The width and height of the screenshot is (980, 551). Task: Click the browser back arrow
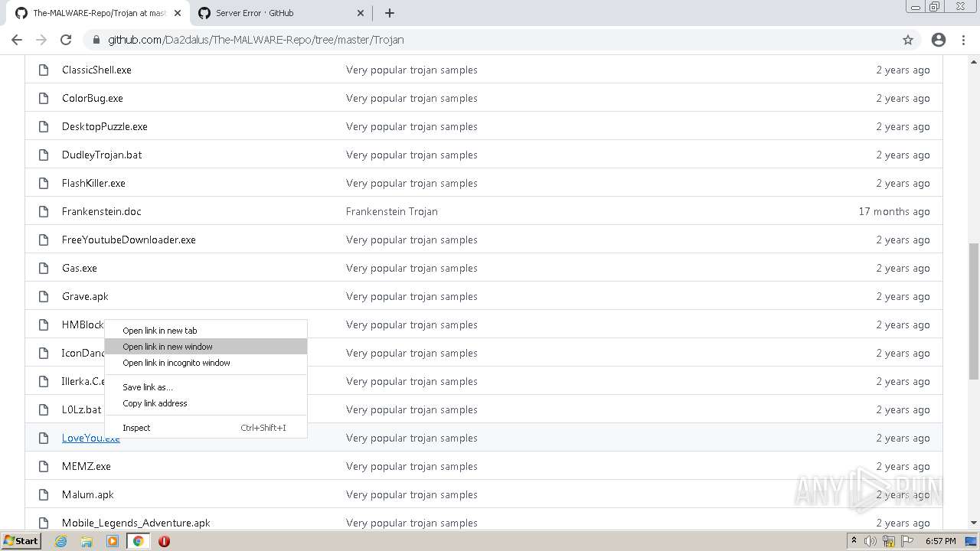[x=17, y=40]
